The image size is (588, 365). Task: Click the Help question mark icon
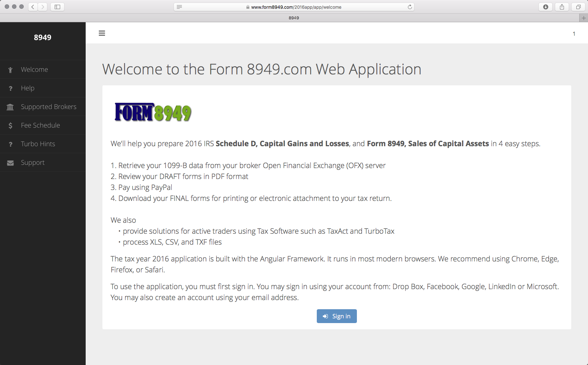click(x=11, y=89)
